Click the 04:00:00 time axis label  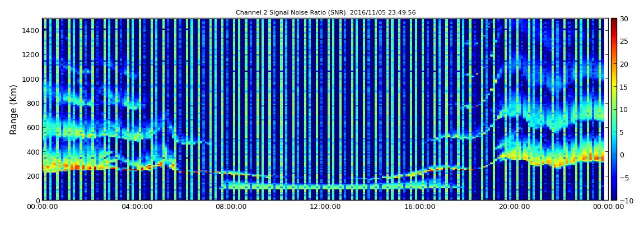tap(137, 207)
